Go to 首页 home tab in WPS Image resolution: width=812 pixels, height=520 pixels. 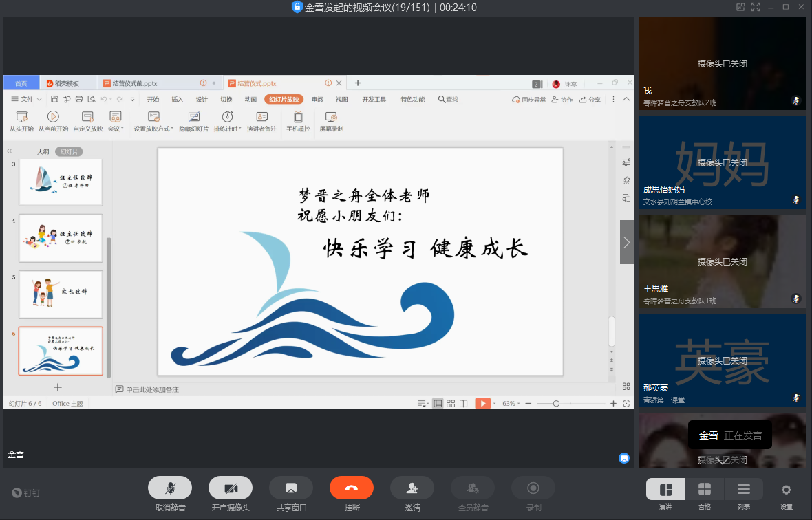click(21, 83)
